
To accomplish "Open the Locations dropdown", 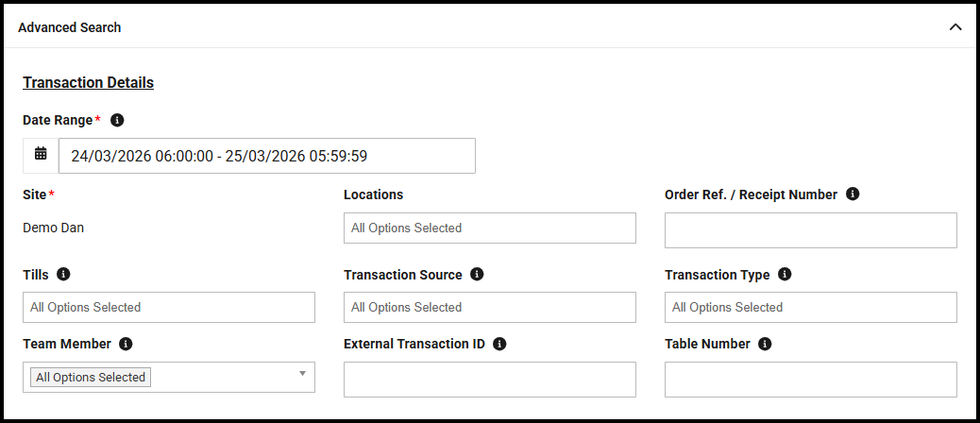I will coord(489,228).
